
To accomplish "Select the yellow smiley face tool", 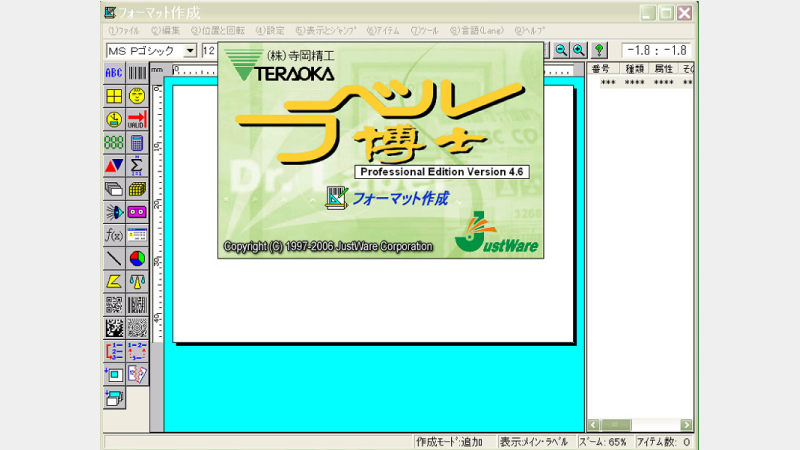I will pos(137,96).
